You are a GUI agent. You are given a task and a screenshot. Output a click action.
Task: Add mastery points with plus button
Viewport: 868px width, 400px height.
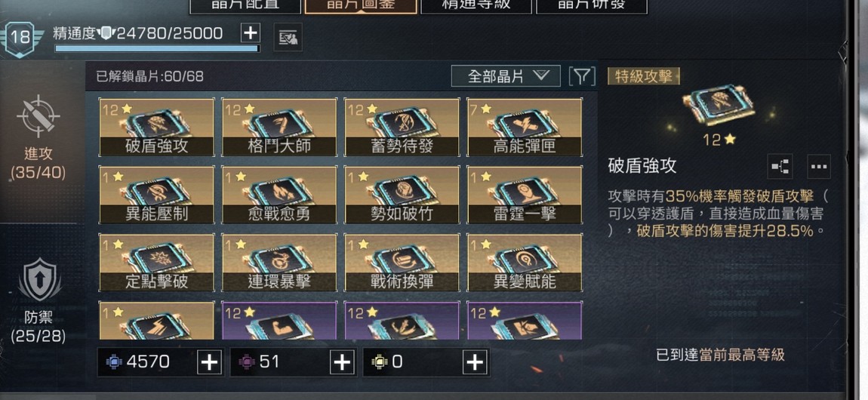[251, 33]
